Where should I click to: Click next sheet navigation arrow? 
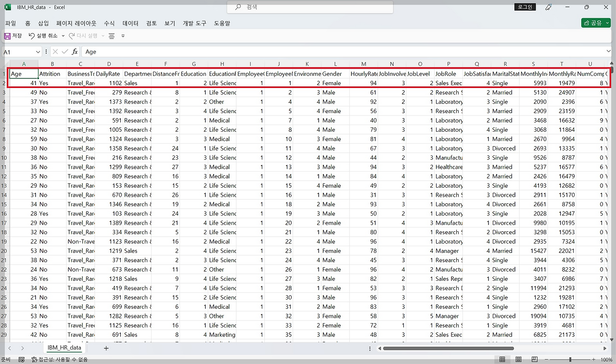pos(22,348)
